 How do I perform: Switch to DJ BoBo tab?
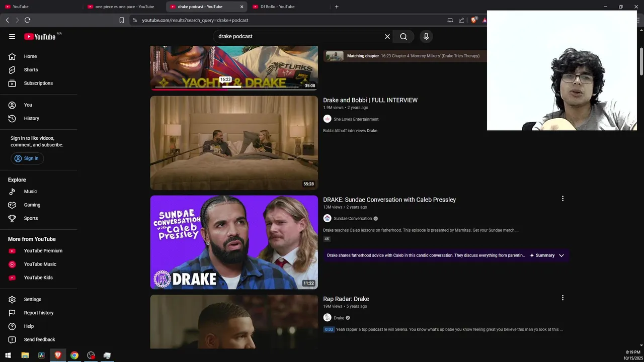pyautogui.click(x=289, y=7)
